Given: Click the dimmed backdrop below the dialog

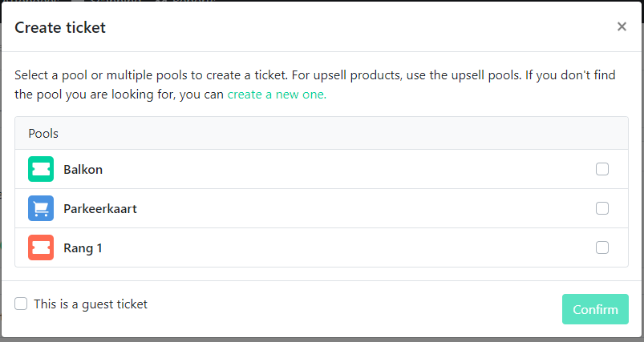Looking at the screenshot, I should pos(322,340).
